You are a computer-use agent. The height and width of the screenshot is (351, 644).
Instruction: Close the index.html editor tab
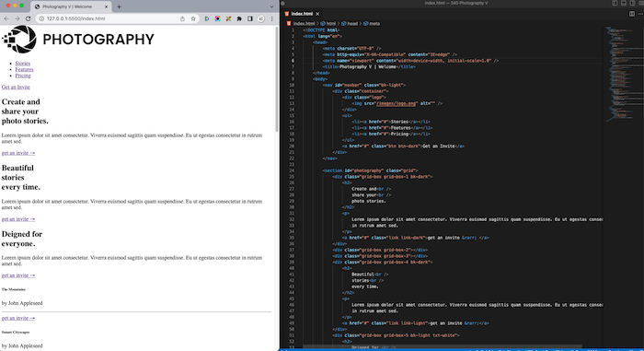(x=317, y=14)
